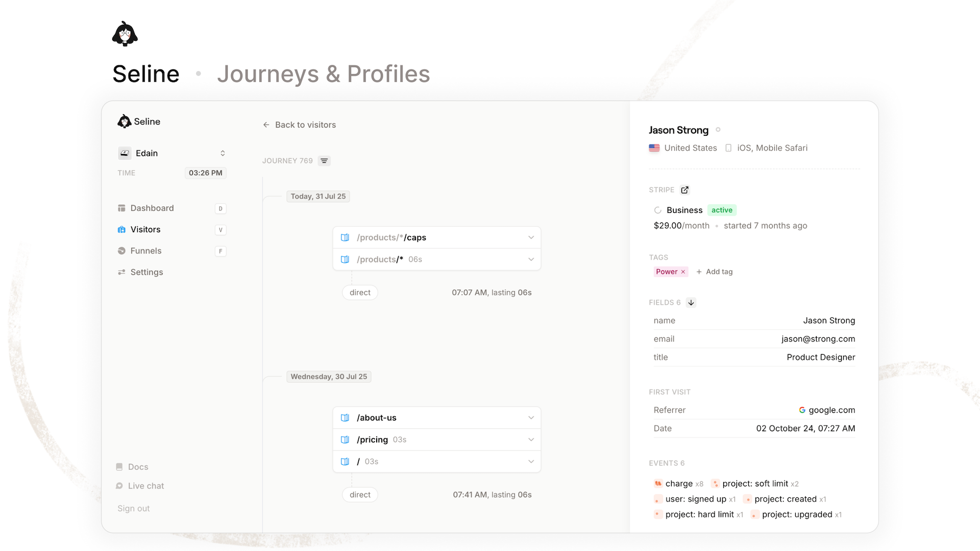The image size is (980, 551).
Task: Click the mobile device icon beside iOS
Action: 728,148
